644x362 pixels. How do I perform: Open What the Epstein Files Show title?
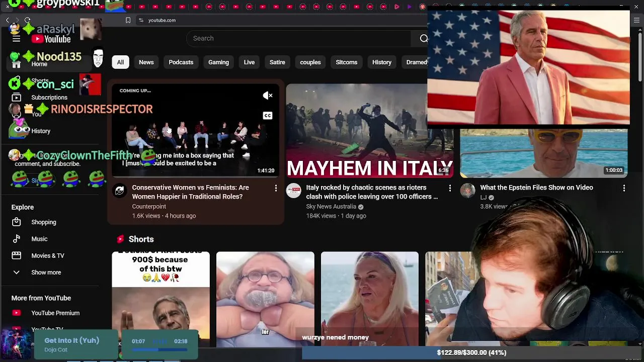pos(536,188)
